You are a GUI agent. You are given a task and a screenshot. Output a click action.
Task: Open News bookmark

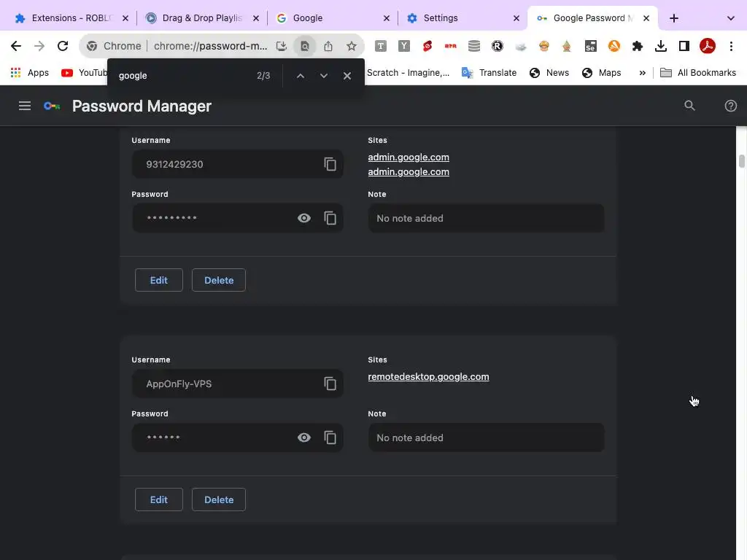pos(549,73)
